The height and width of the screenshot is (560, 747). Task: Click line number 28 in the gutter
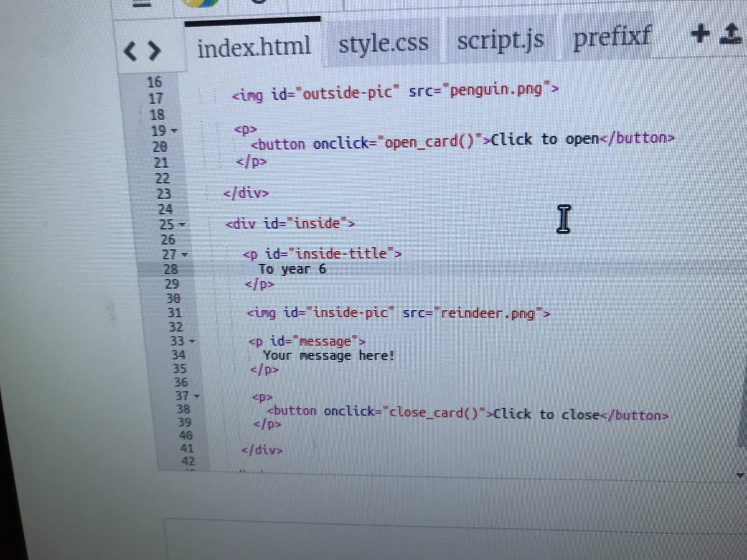tap(170, 269)
